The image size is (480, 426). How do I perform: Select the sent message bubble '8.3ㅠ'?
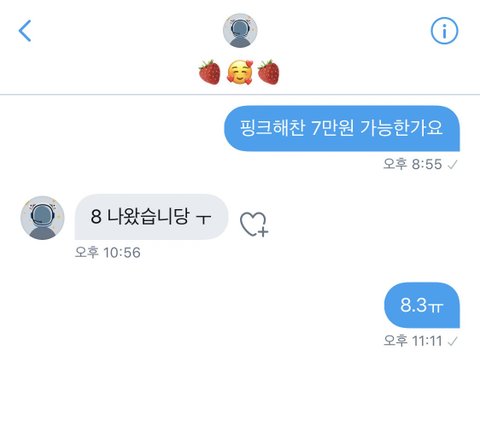tap(422, 305)
